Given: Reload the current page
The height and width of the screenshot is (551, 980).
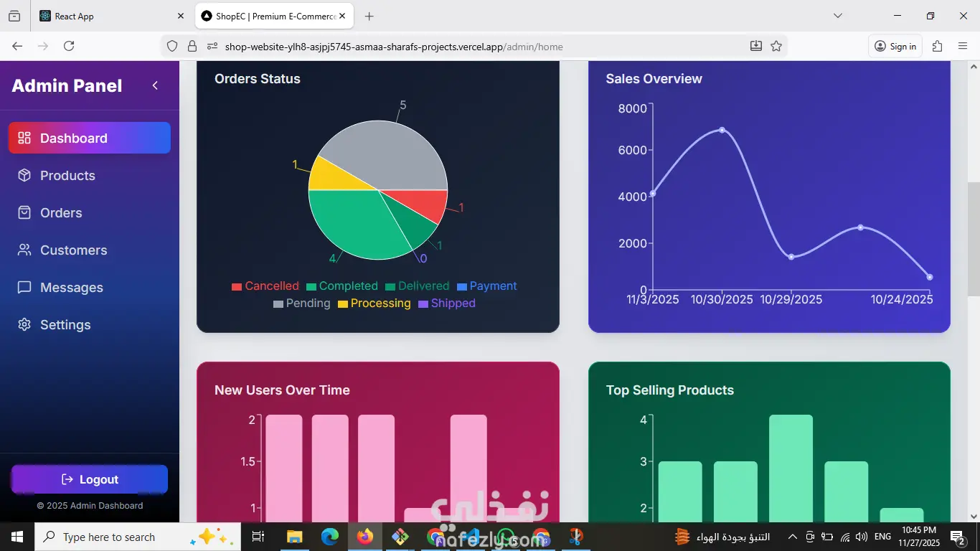Looking at the screenshot, I should (x=69, y=46).
